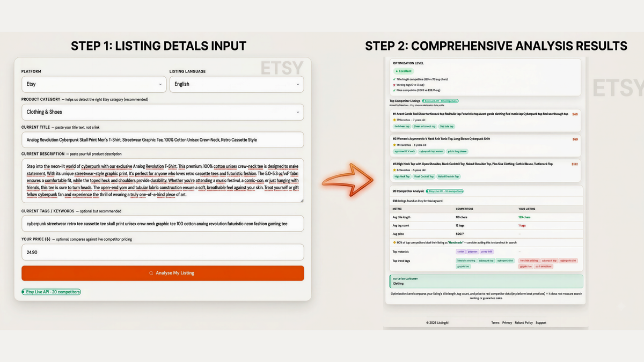644x362 pixels.
Task: Open the Terms footer link
Action: [x=495, y=323]
